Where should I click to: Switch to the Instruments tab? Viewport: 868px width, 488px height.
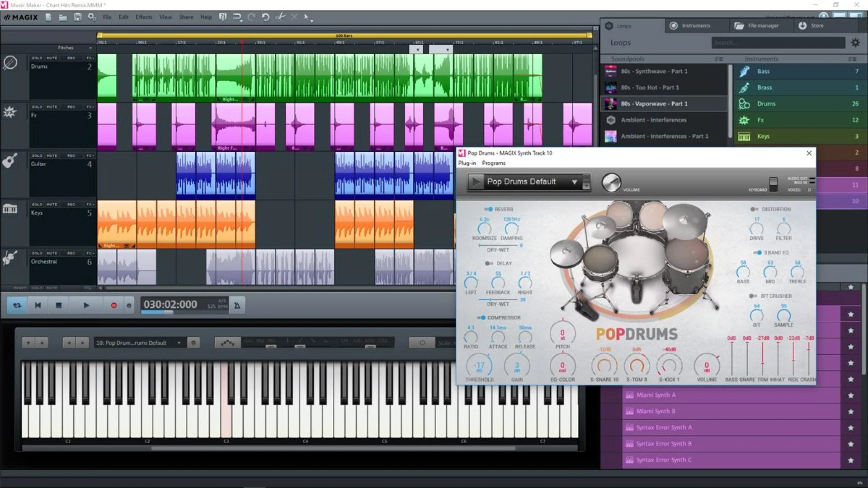[696, 25]
